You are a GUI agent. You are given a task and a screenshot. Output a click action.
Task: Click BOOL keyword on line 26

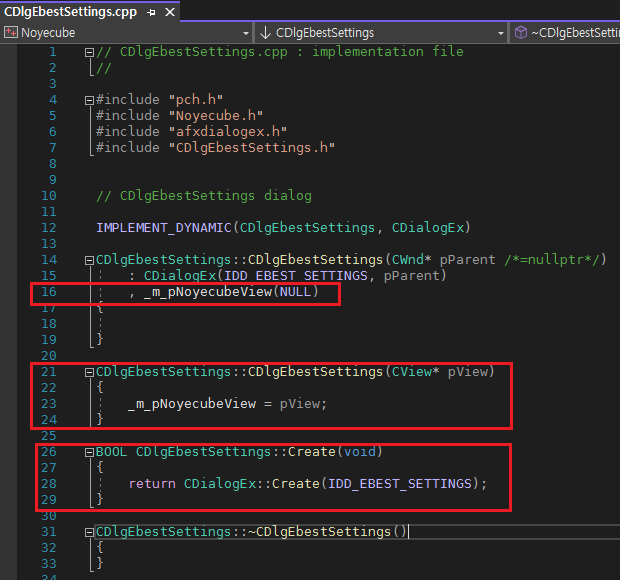tap(112, 452)
